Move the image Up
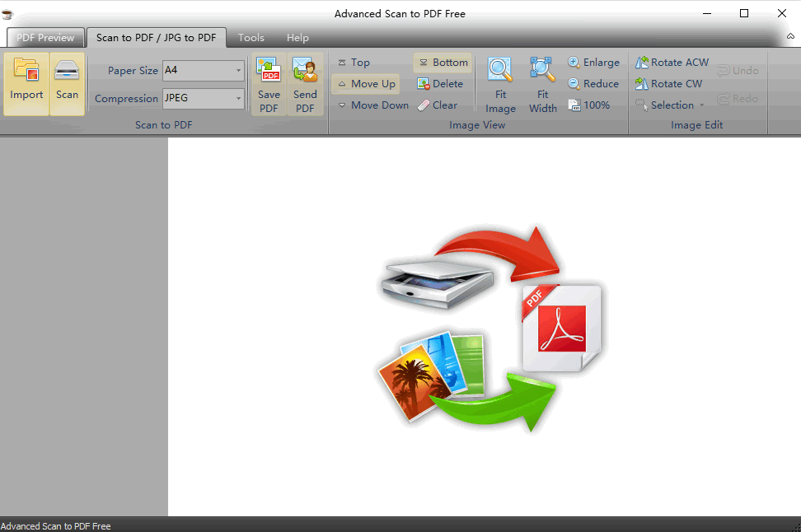 [366, 84]
